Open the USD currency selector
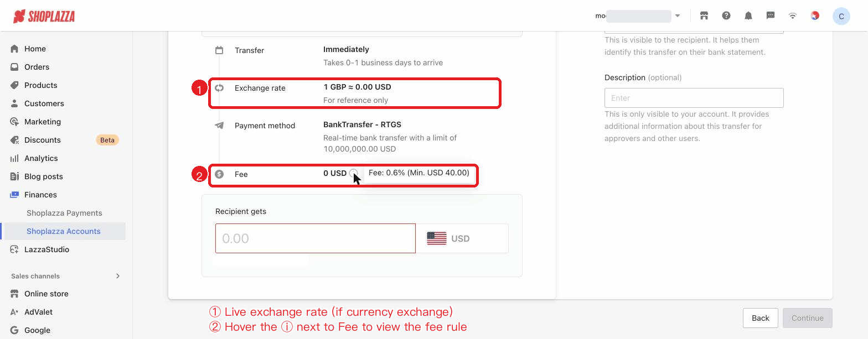 pyautogui.click(x=462, y=238)
